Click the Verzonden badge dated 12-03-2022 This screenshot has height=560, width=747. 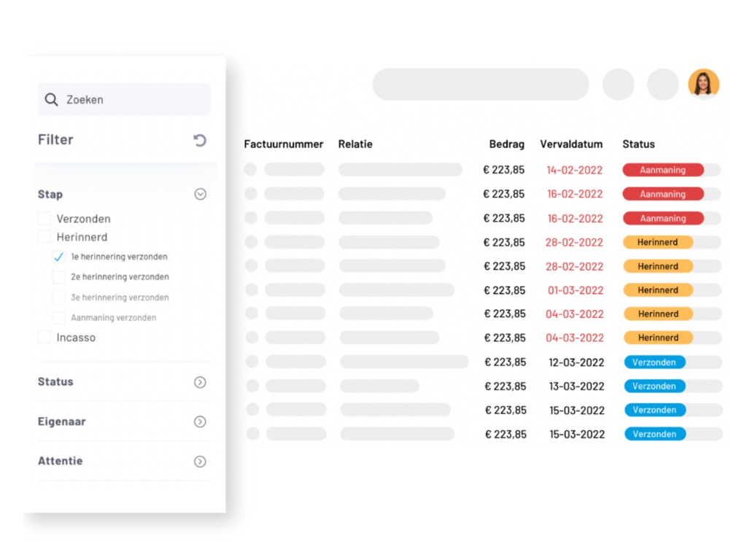tap(654, 362)
